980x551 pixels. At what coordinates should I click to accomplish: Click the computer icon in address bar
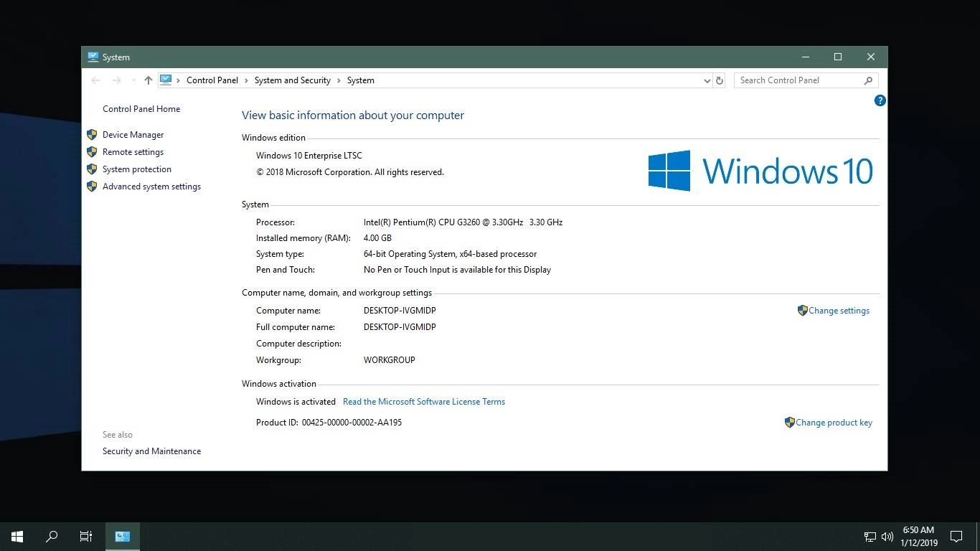click(x=166, y=80)
